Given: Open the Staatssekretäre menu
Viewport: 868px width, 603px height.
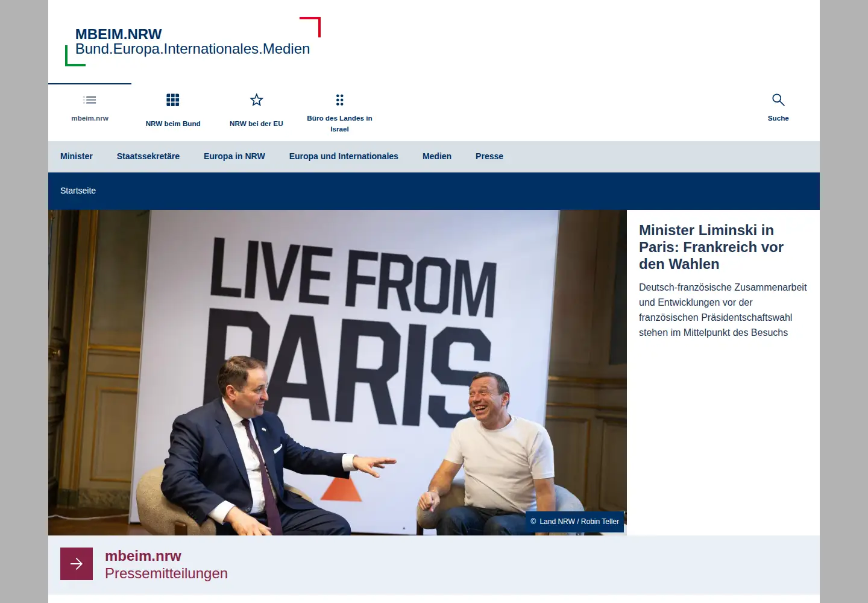Looking at the screenshot, I should (148, 156).
